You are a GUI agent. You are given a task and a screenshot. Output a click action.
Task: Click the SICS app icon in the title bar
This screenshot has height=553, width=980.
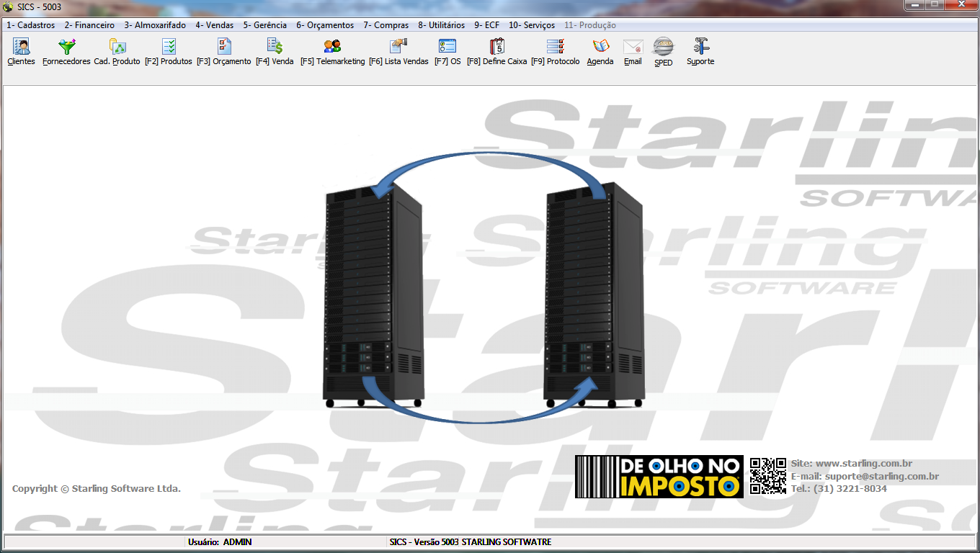click(x=8, y=6)
